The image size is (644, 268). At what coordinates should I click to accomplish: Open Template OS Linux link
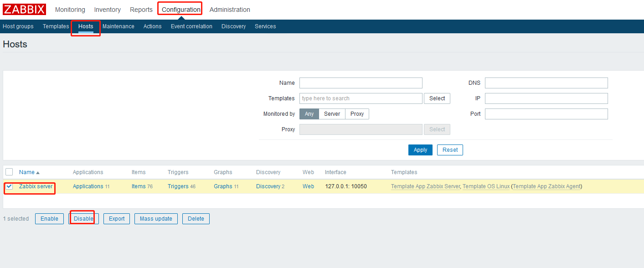tap(486, 186)
